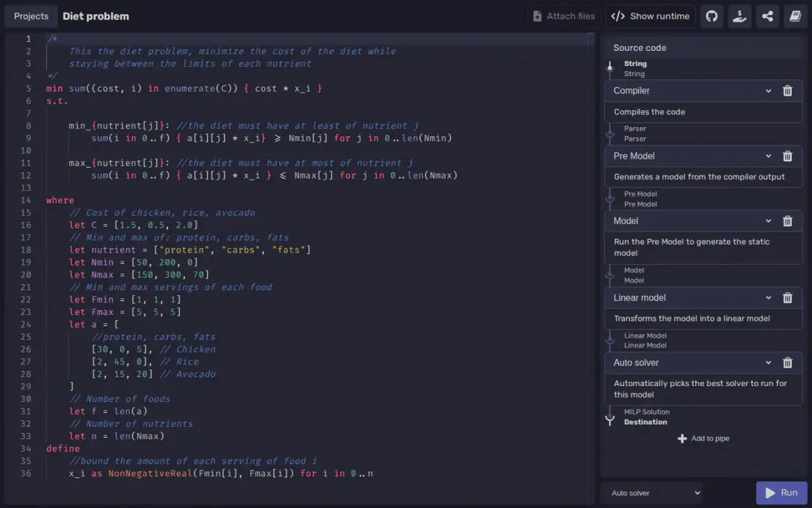Delete the Compiler pipe stage
Image resolution: width=812 pixels, height=508 pixels.
788,91
